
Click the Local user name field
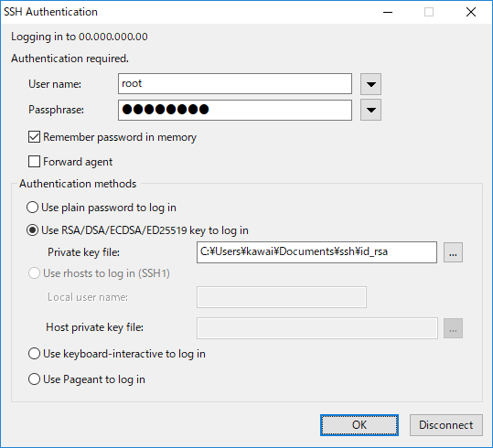click(x=282, y=297)
